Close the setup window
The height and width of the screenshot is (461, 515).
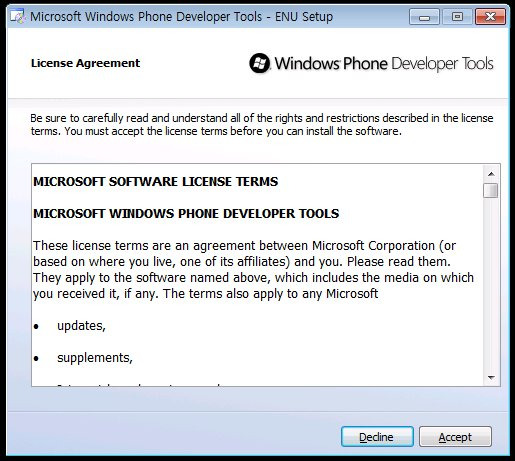pyautogui.click(x=490, y=17)
